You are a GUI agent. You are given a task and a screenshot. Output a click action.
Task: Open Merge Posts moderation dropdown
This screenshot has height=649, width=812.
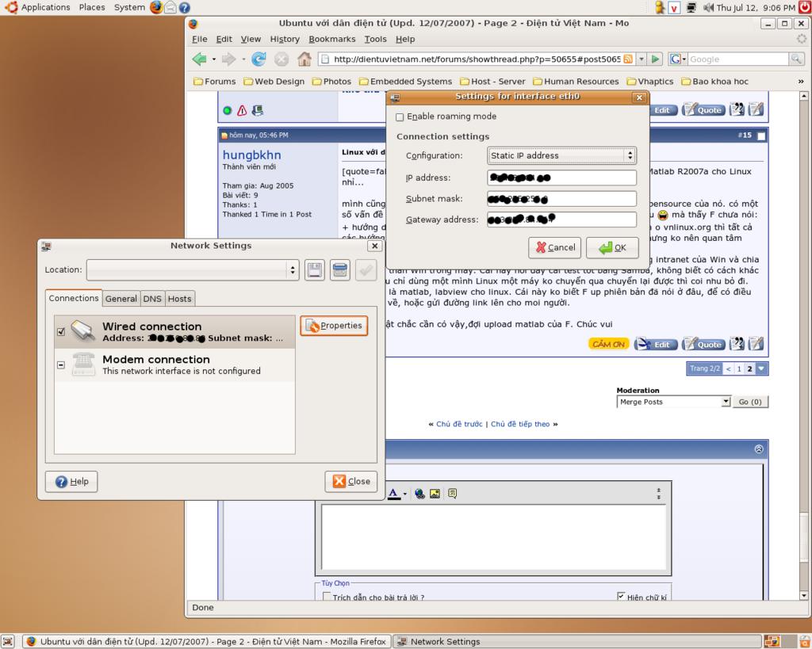(673, 402)
